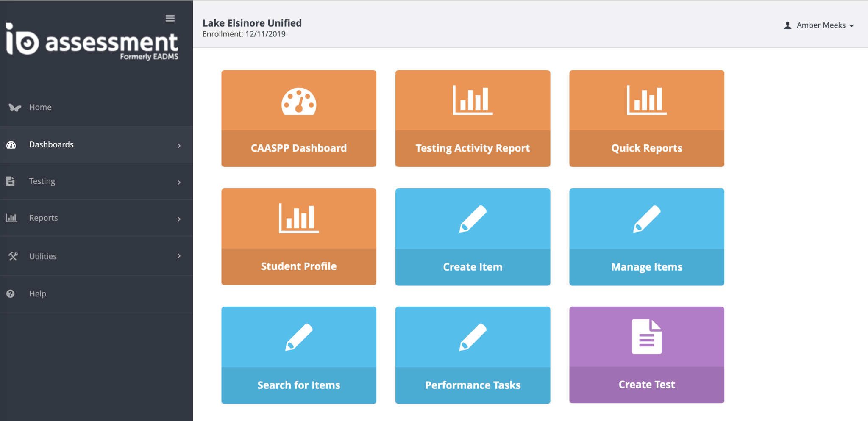Open the CAASPP Dashboard gauge icon tile

[299, 101]
